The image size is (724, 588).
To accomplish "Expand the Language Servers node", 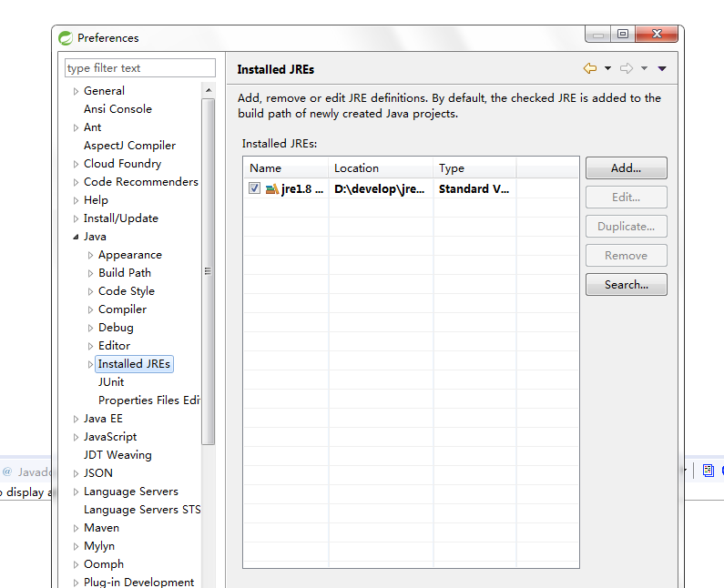I will click(76, 492).
